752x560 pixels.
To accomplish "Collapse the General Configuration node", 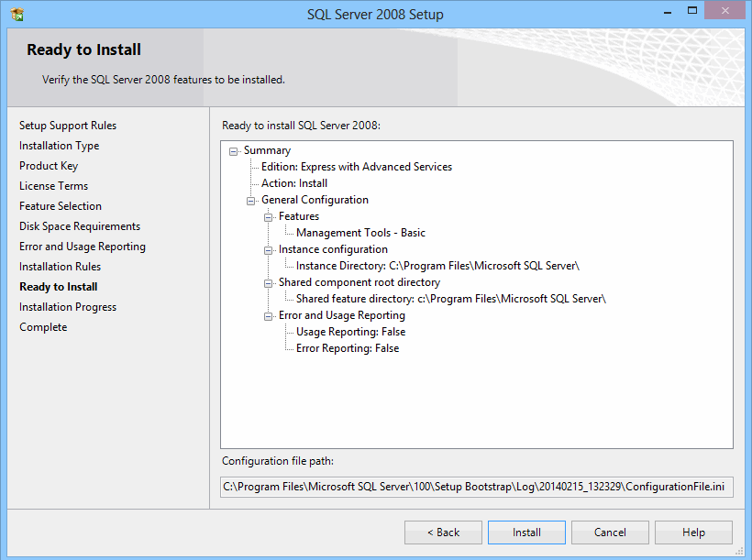I will tap(251, 201).
